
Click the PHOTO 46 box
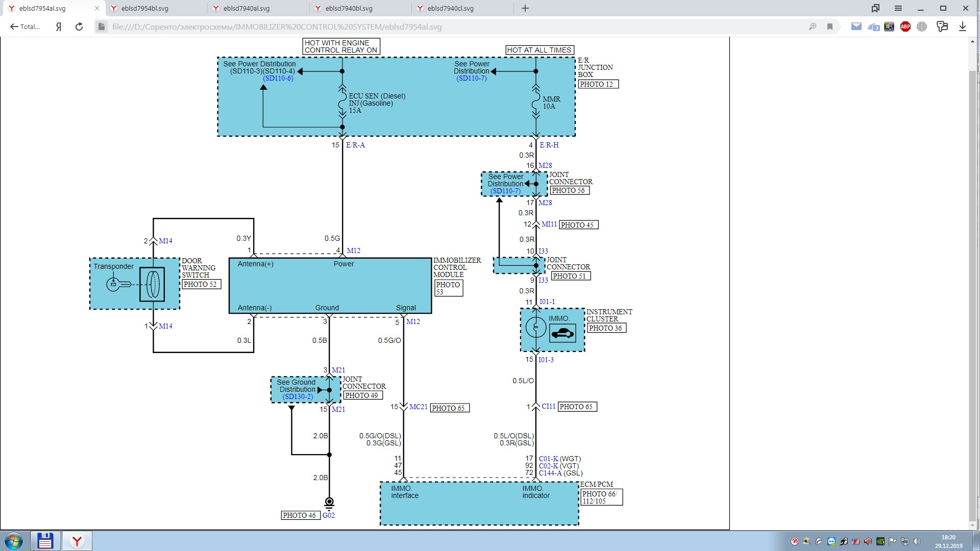pos(300,515)
